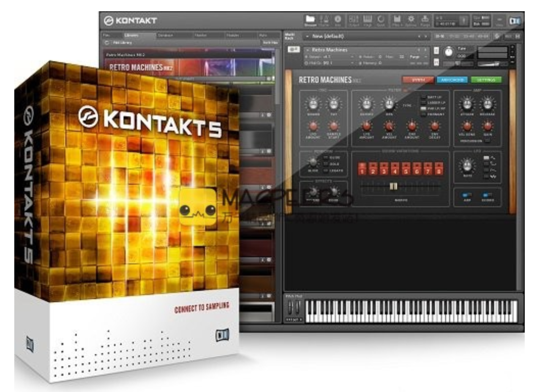Mute the Retro Machines instrument (M button)
The image size is (538, 392).
click(x=436, y=62)
